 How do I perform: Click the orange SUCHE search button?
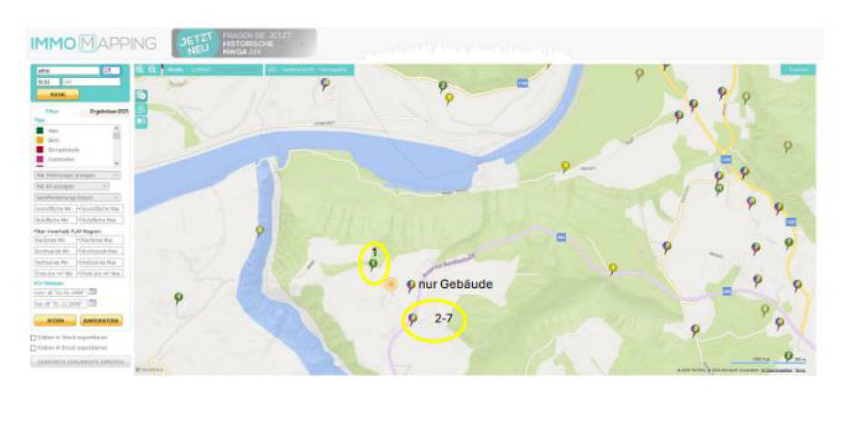click(57, 94)
